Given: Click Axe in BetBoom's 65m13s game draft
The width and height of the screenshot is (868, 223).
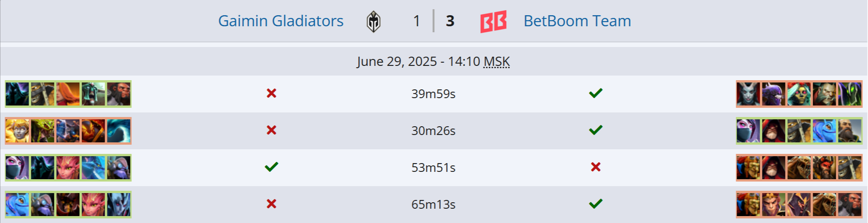Looking at the screenshot, I should click(x=850, y=205).
